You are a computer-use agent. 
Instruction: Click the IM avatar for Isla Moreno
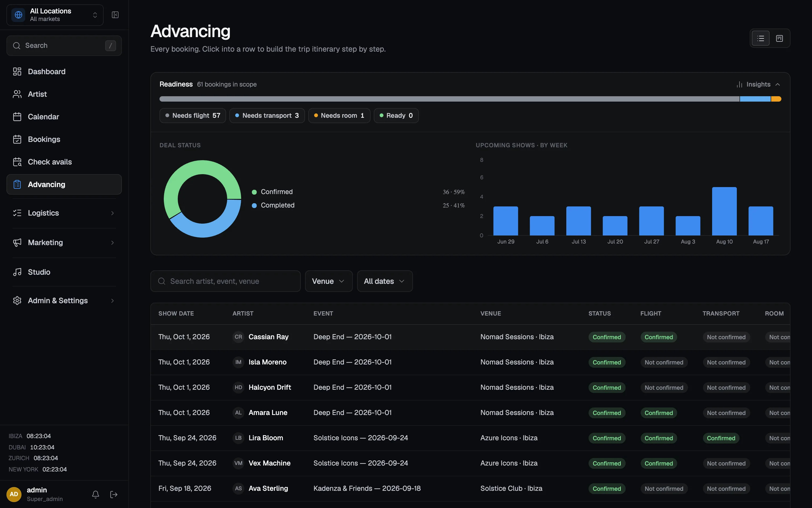(x=238, y=362)
